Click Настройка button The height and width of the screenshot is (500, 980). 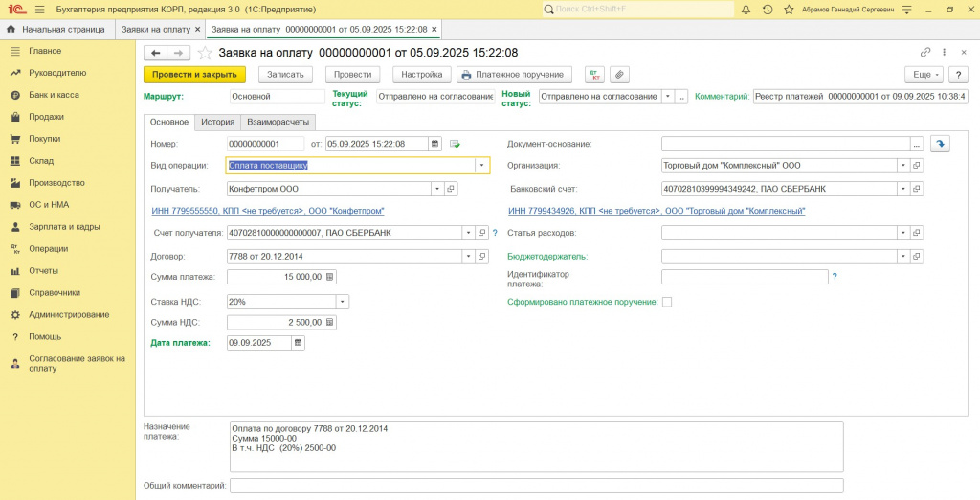coord(422,75)
